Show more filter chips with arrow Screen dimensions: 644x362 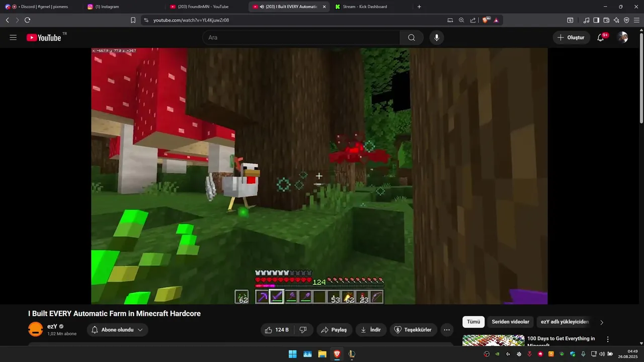coord(602,322)
